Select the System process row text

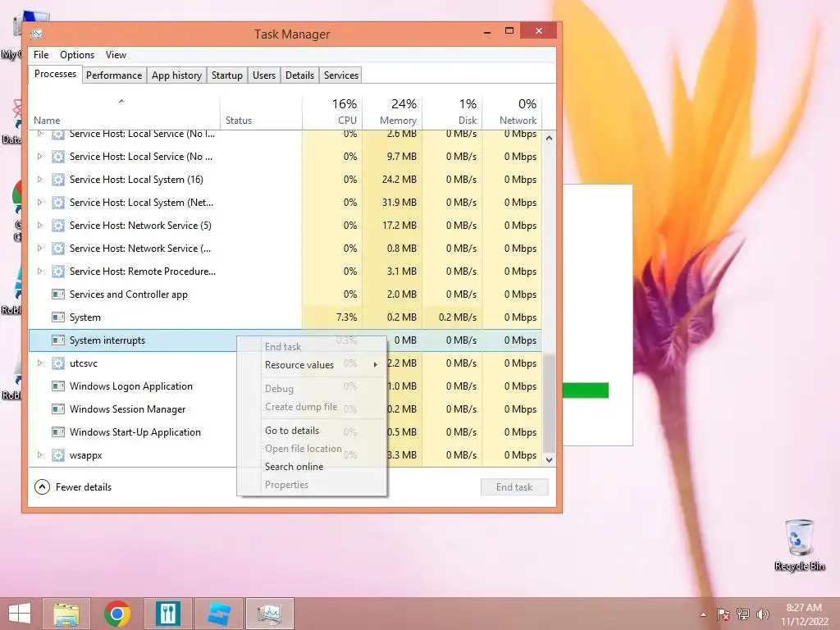(85, 317)
